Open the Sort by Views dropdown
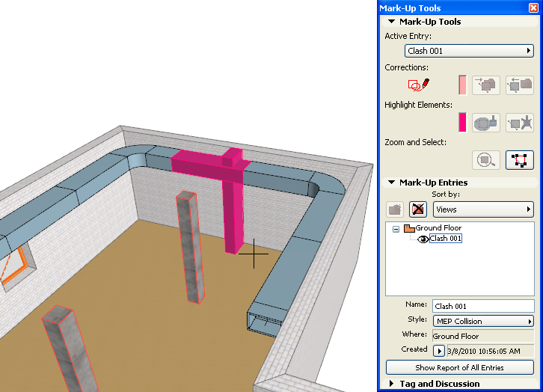The height and width of the screenshot is (392, 543). [x=483, y=209]
